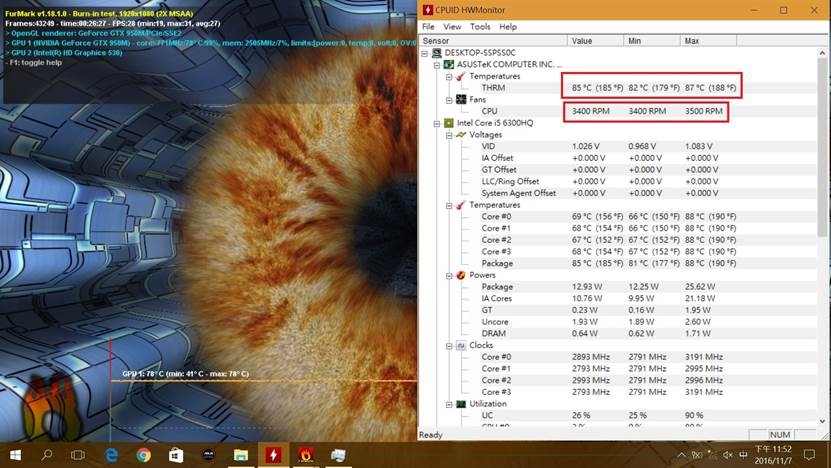
Task: Click the 2893 MHz Core #0 clock value
Action: (x=591, y=357)
